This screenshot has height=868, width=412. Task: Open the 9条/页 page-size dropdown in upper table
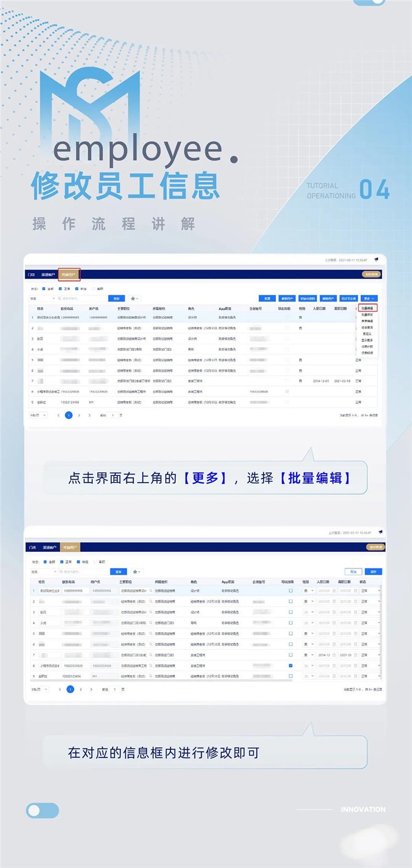click(38, 416)
